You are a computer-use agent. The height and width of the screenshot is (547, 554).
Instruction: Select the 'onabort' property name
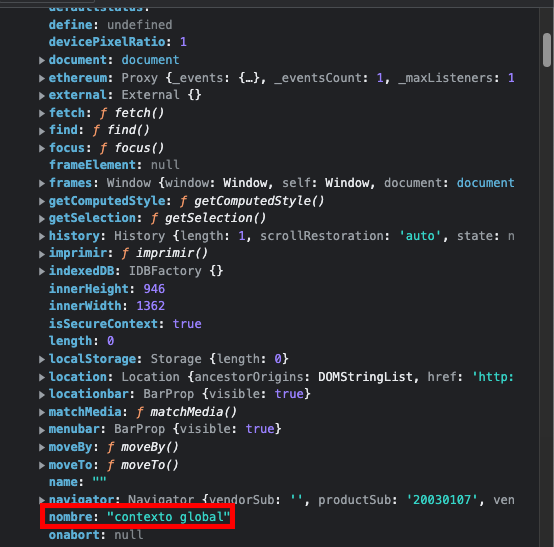(x=74, y=535)
